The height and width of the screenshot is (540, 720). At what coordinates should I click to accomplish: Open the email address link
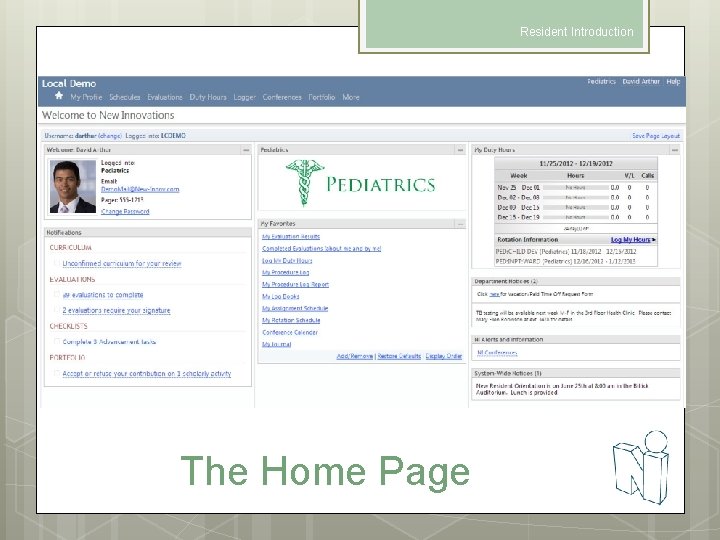point(140,189)
